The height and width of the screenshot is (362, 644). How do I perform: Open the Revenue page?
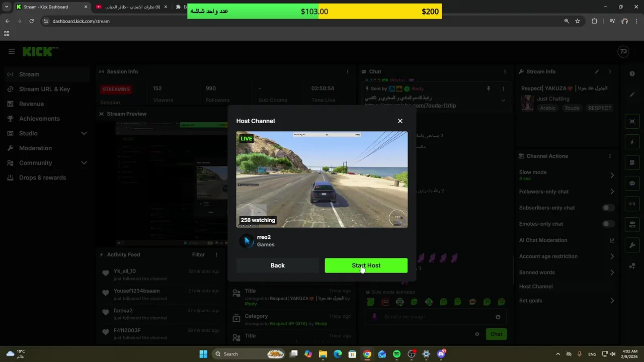tap(47, 104)
